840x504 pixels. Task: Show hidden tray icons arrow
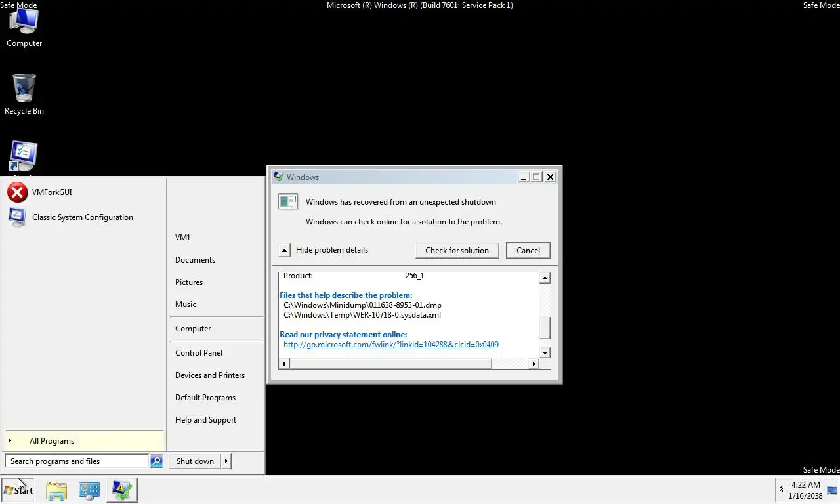[x=781, y=490]
